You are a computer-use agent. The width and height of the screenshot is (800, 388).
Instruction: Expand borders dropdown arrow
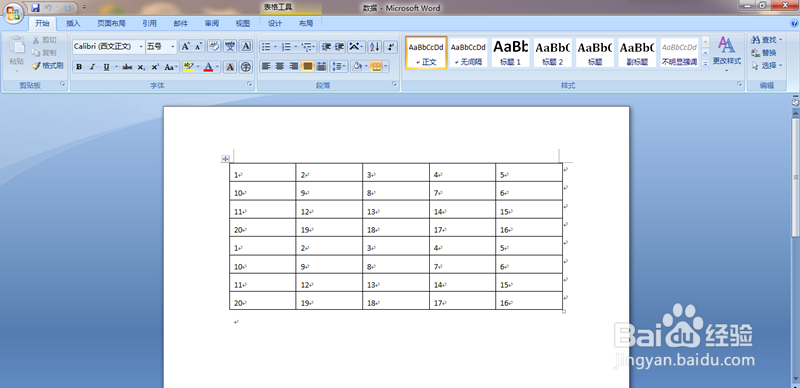[x=386, y=66]
